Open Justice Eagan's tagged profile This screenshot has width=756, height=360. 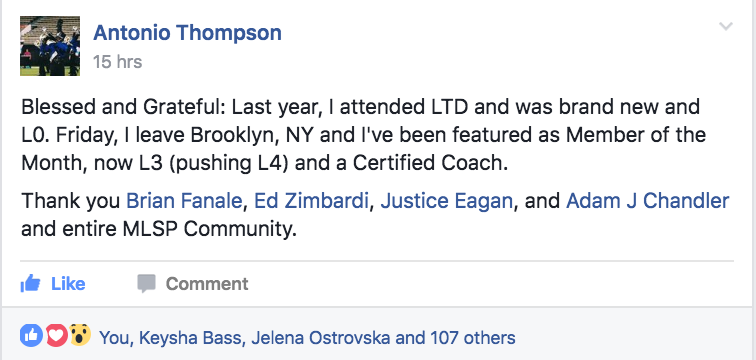(446, 201)
